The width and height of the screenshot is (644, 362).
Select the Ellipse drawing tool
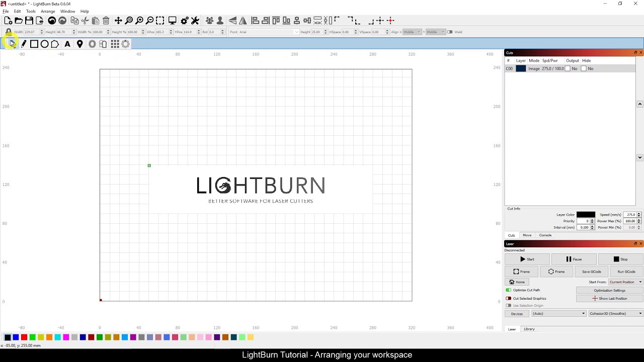(x=44, y=44)
